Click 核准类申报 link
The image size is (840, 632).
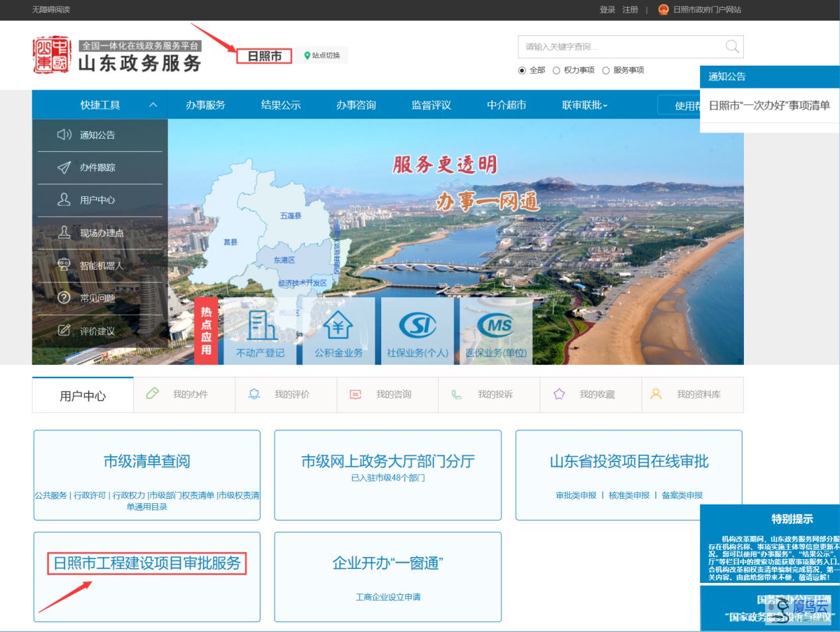[x=629, y=495]
